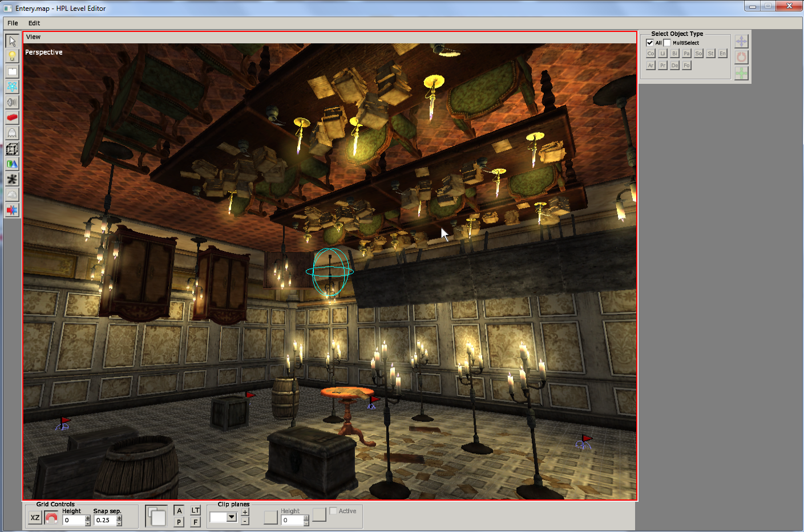The width and height of the screenshot is (804, 532).
Task: Click the 'P' button in bottom bar
Action: [179, 522]
